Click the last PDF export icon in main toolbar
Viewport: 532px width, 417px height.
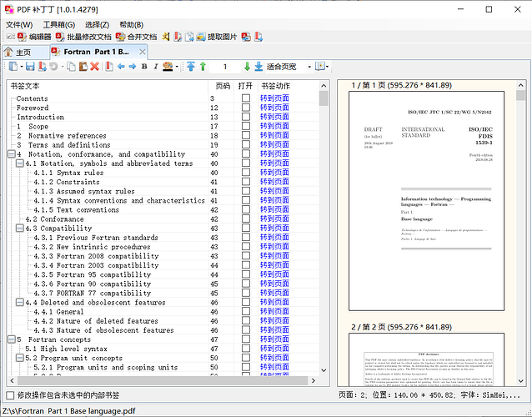258,37
